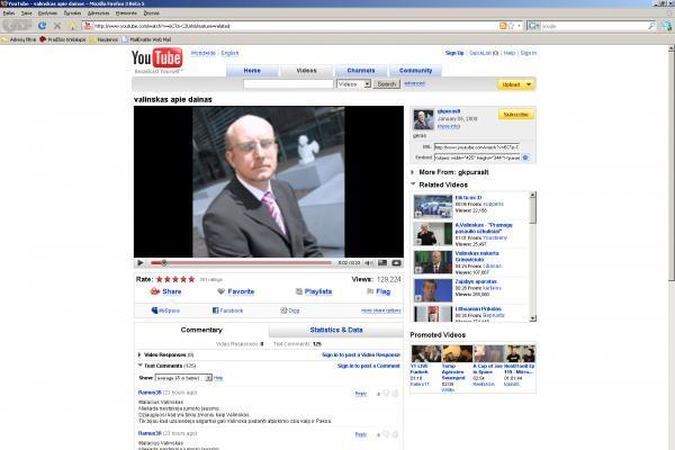Screen dimensions: 675x450
Task: Collapse the Related Videos section
Action: (x=413, y=184)
